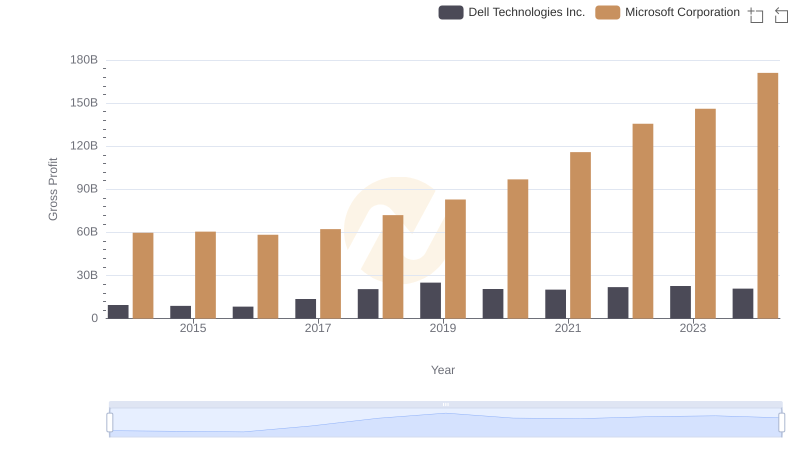Click the Dell bar for 2019
This screenshot has width=800, height=461.
pos(431,301)
